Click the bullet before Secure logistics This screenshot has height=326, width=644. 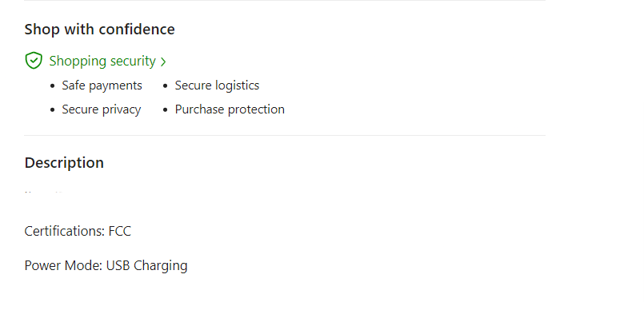(x=166, y=86)
